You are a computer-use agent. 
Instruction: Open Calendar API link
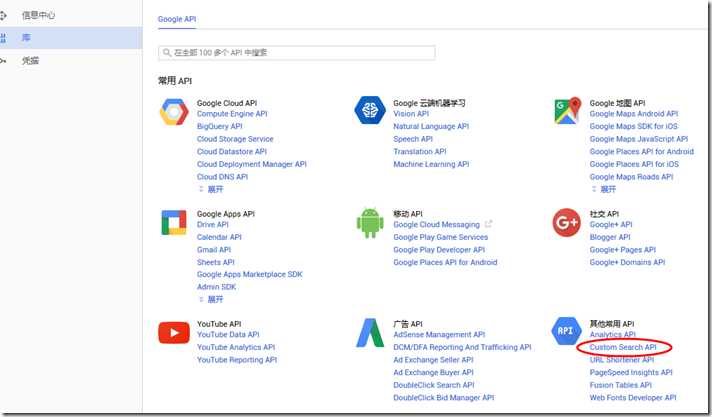[x=219, y=237]
